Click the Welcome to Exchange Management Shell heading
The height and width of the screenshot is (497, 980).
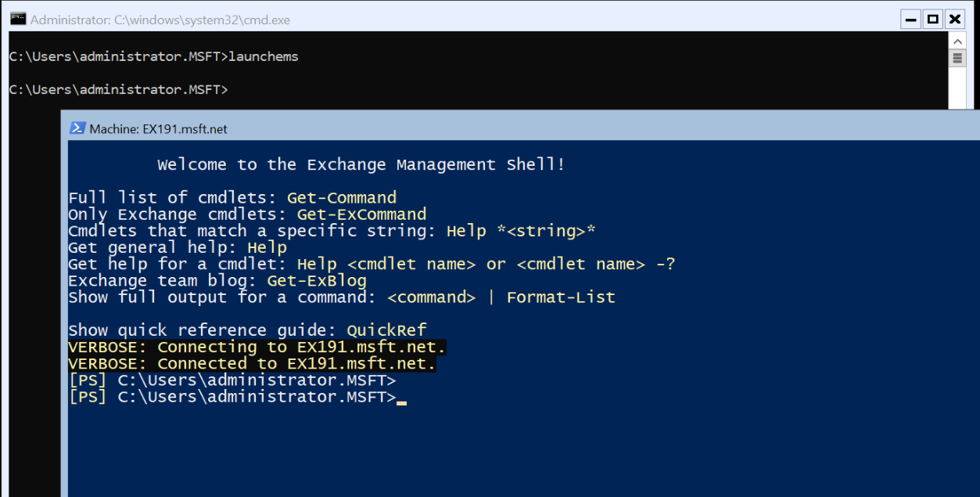pyautogui.click(x=361, y=164)
